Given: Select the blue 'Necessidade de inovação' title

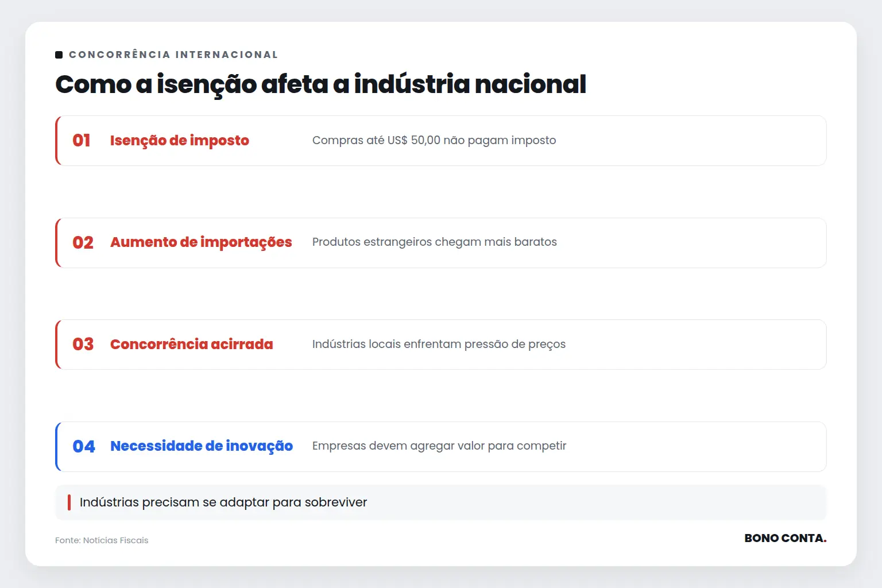Looking at the screenshot, I should point(202,446).
